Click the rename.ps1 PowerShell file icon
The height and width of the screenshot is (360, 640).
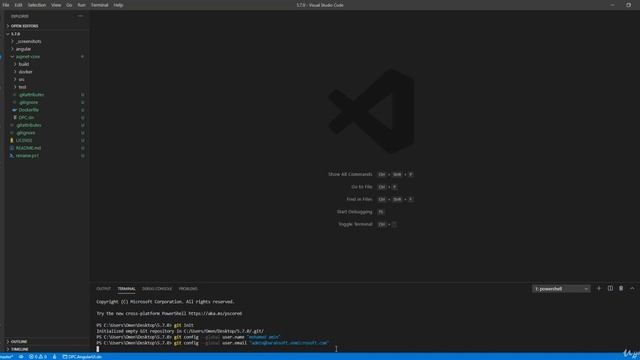click(11, 156)
